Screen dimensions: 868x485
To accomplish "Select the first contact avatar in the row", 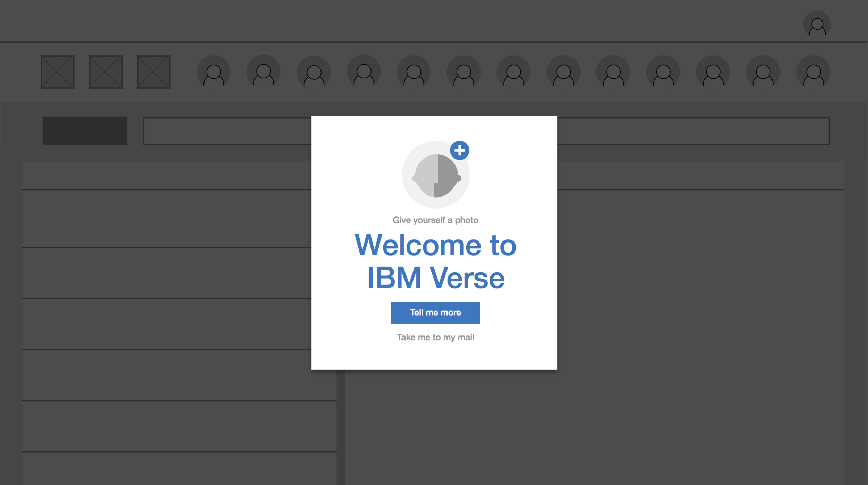I will pyautogui.click(x=214, y=72).
